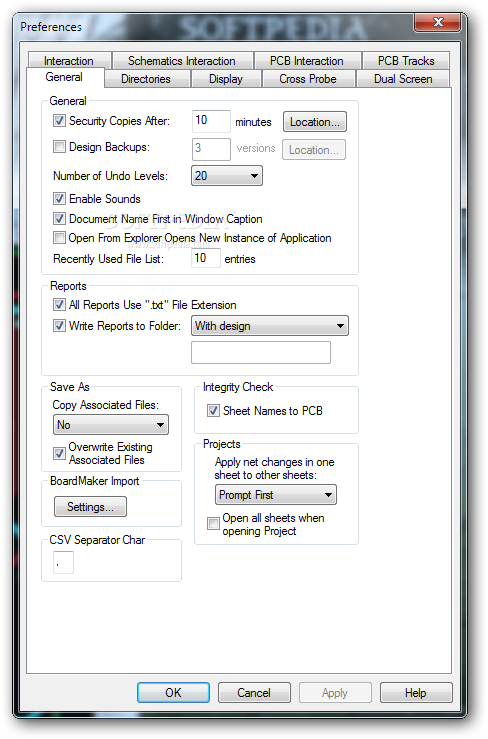The width and height of the screenshot is (488, 739).
Task: Click the Recently Used File List entries field
Action: point(206,258)
